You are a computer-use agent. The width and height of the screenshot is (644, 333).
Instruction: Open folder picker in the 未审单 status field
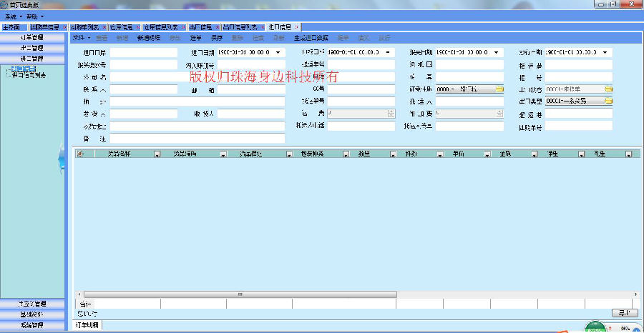(608, 89)
